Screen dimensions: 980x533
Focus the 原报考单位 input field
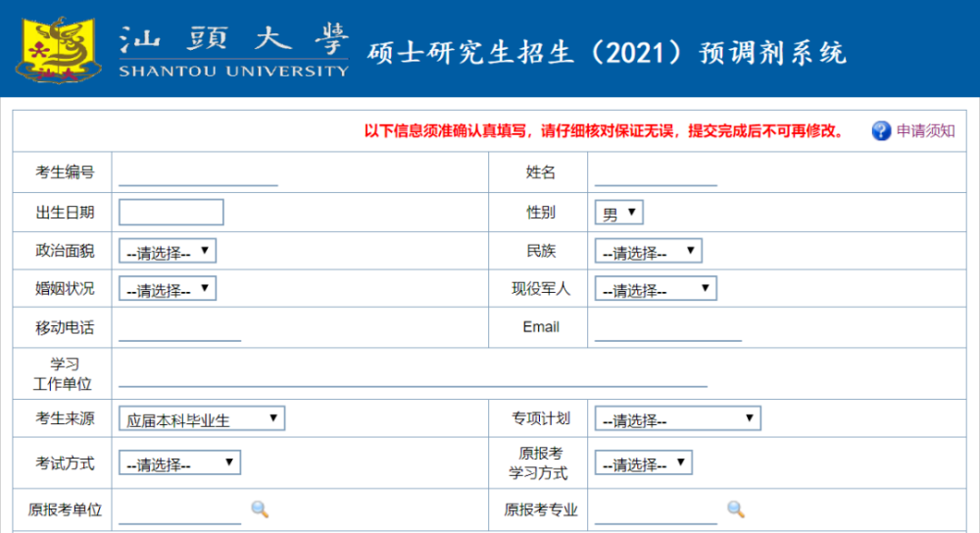click(x=180, y=510)
